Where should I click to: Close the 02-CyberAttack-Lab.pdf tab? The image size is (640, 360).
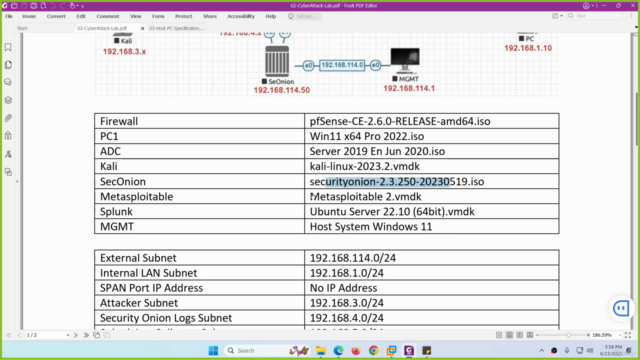click(142, 29)
